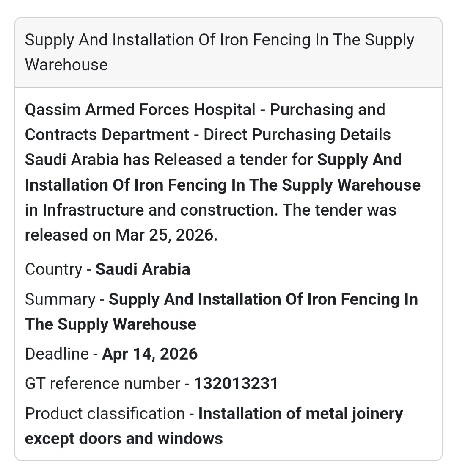Select the bold Summary value text
Image resolution: width=457 pixels, height=476 pixels.
coord(263,299)
